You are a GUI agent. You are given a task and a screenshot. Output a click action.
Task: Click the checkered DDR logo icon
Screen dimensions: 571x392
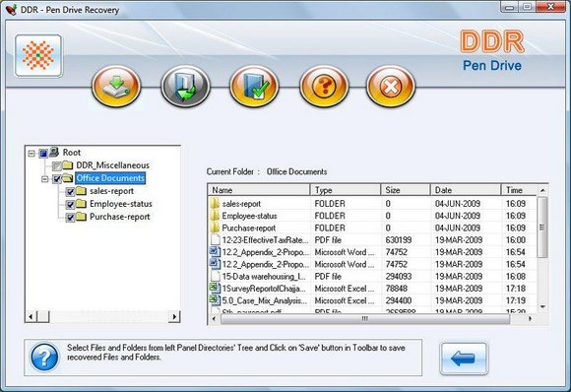[38, 55]
